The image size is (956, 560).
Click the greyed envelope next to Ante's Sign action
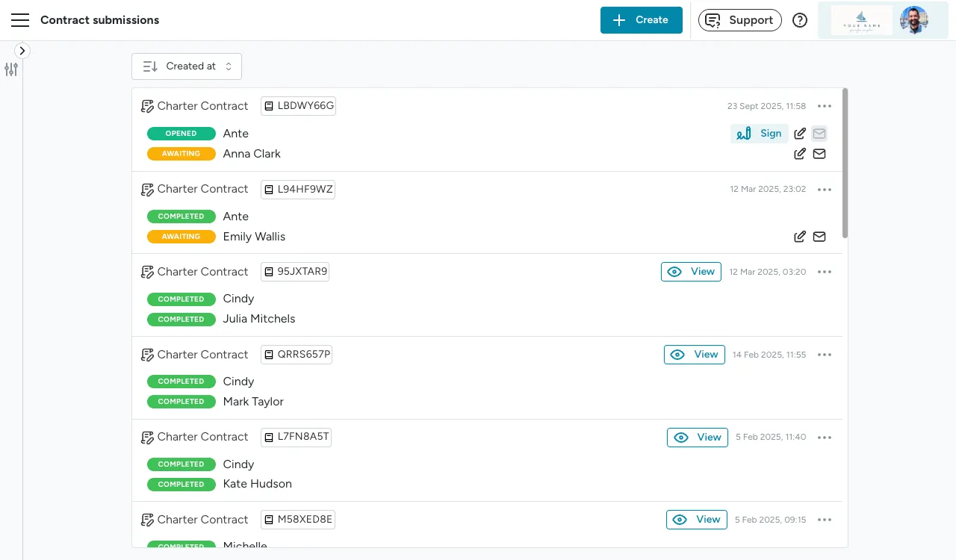click(819, 133)
